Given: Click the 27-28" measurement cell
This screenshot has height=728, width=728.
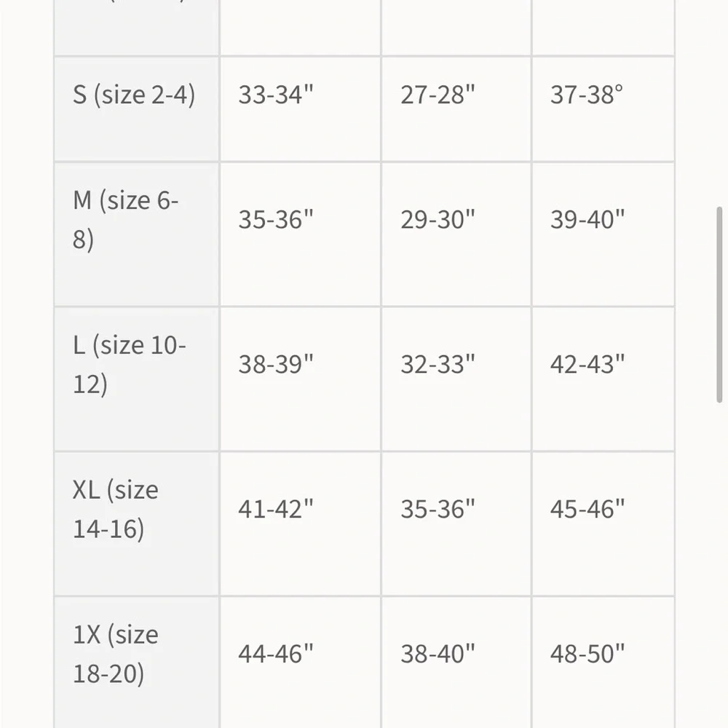Looking at the screenshot, I should 438,95.
